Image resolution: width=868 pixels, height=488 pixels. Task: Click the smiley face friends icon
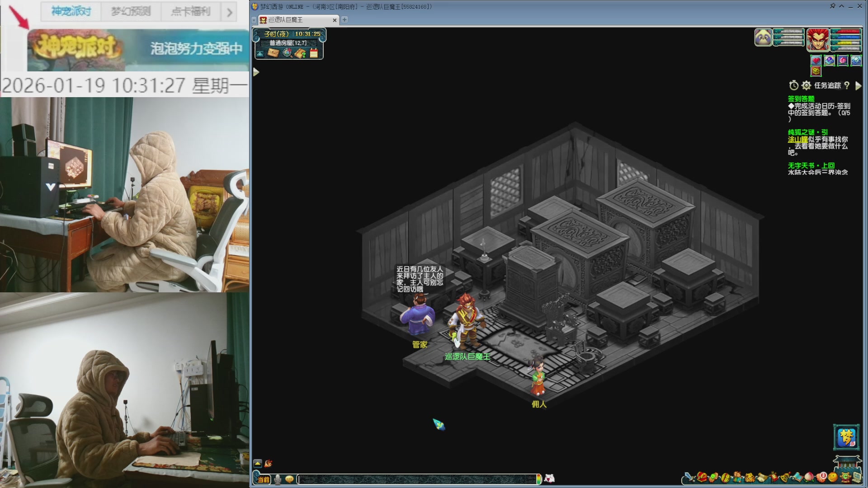click(833, 477)
